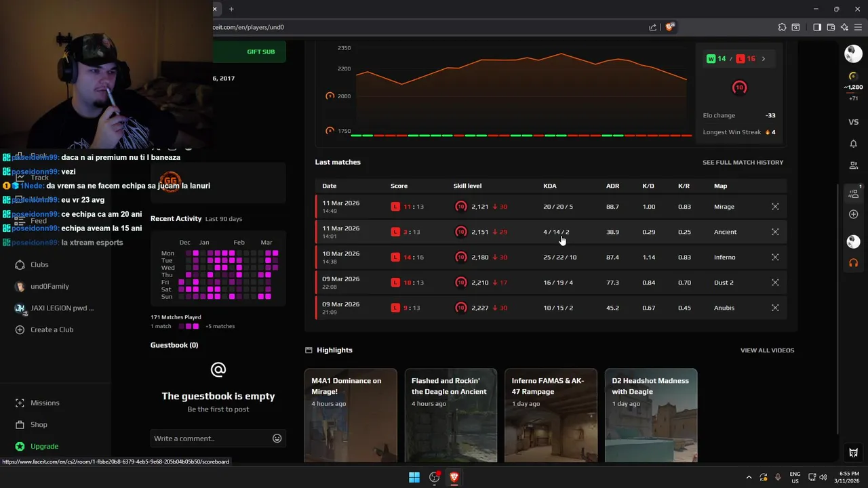This screenshot has width=868, height=488.
Task: Click the OBS Studio taskbar icon
Action: point(434,477)
